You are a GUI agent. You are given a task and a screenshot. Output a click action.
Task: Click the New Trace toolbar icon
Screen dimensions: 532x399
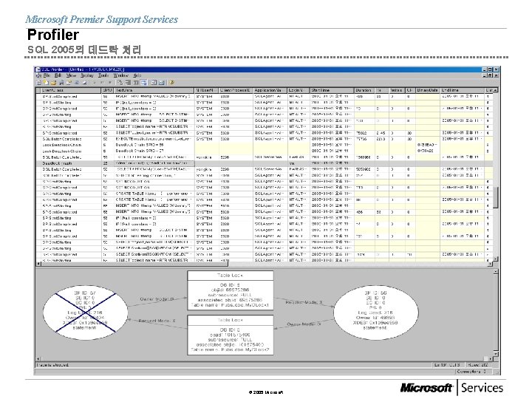(38, 83)
